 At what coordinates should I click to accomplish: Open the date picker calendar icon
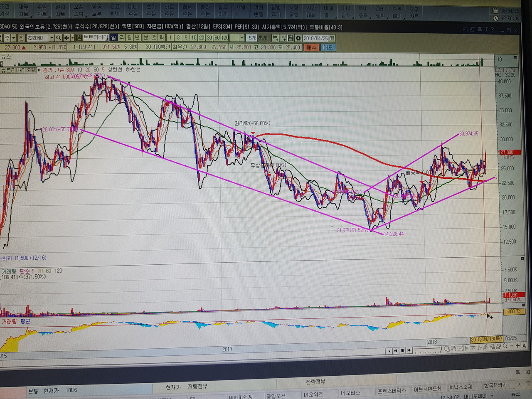(332, 38)
